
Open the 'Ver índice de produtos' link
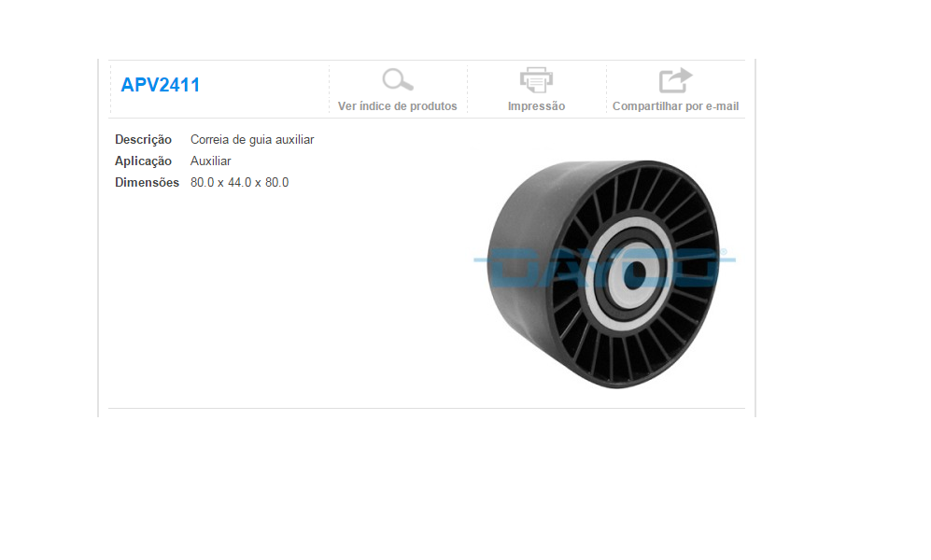tap(397, 106)
